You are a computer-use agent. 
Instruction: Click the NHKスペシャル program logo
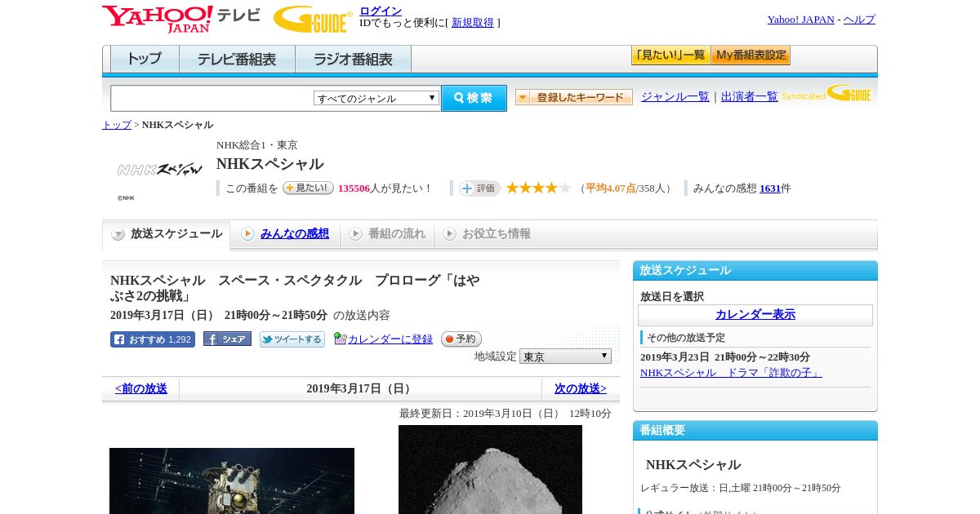[159, 170]
